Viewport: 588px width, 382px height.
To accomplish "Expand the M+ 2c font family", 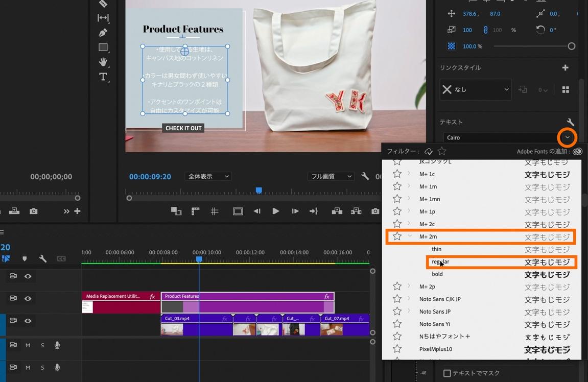I will coord(409,224).
